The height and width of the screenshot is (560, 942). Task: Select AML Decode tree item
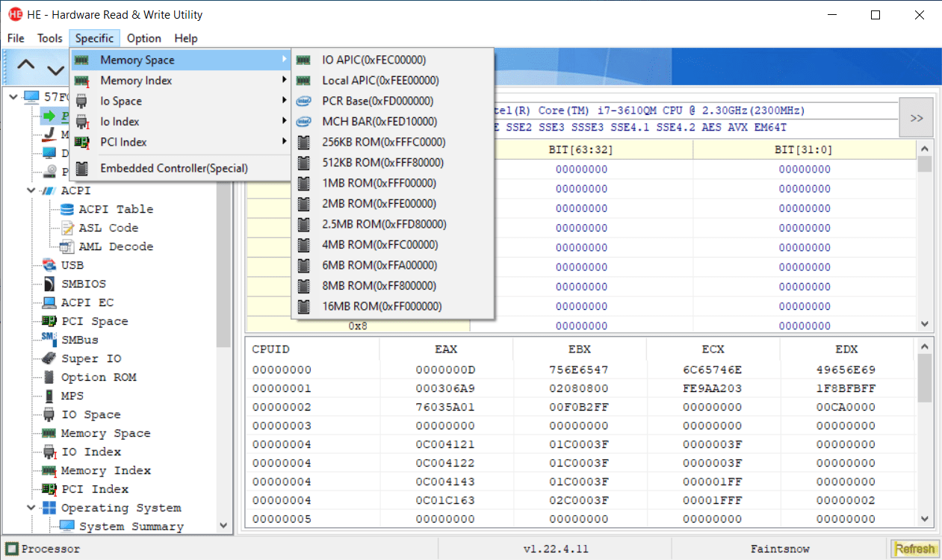(x=116, y=246)
